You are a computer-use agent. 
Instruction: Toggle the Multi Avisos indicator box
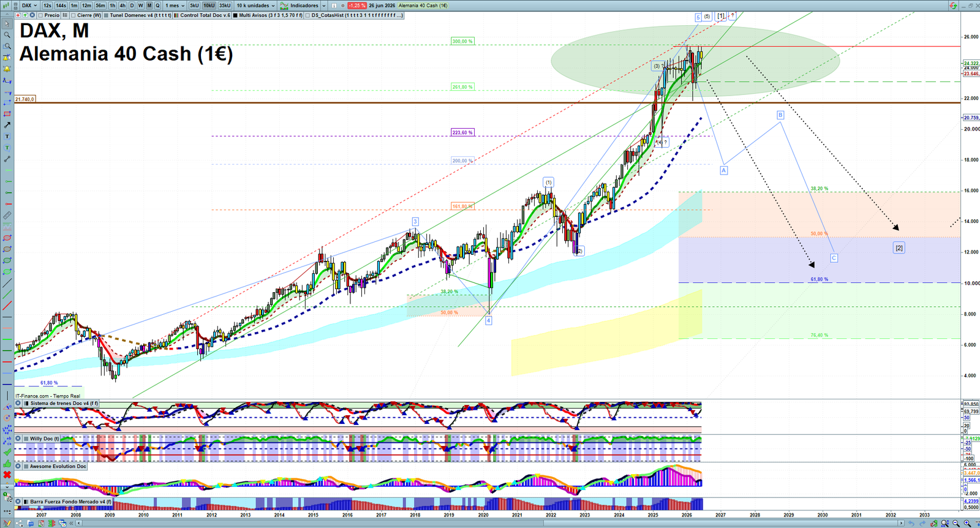(235, 15)
